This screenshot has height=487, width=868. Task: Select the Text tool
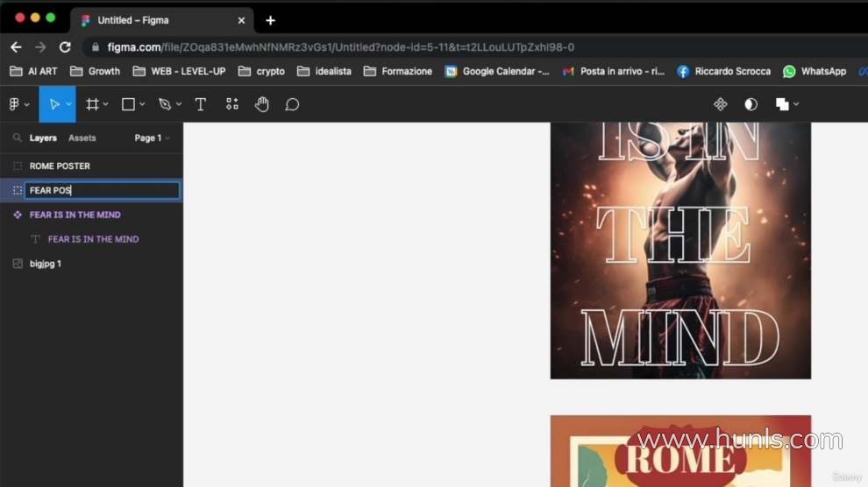tap(201, 104)
